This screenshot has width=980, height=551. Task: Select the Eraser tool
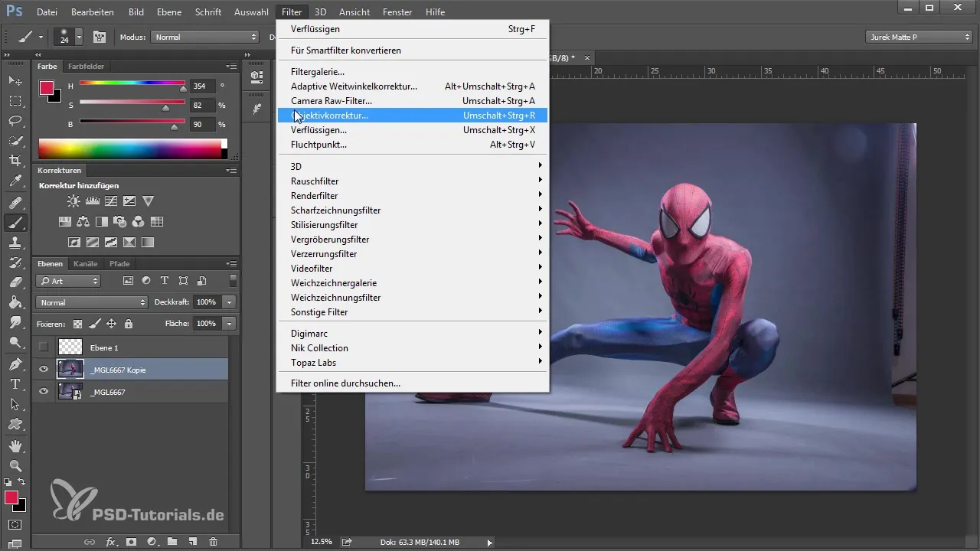(15, 282)
